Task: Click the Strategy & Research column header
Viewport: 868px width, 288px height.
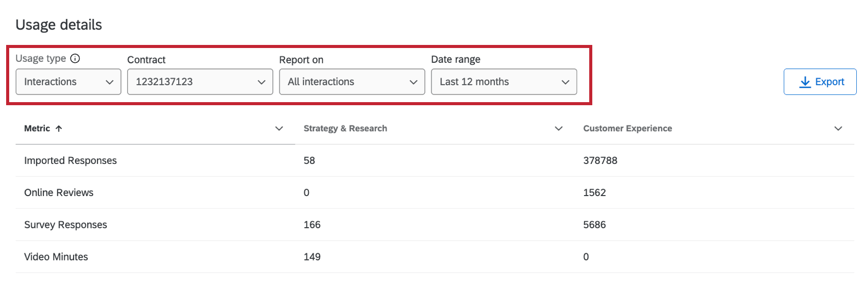Action: click(345, 129)
